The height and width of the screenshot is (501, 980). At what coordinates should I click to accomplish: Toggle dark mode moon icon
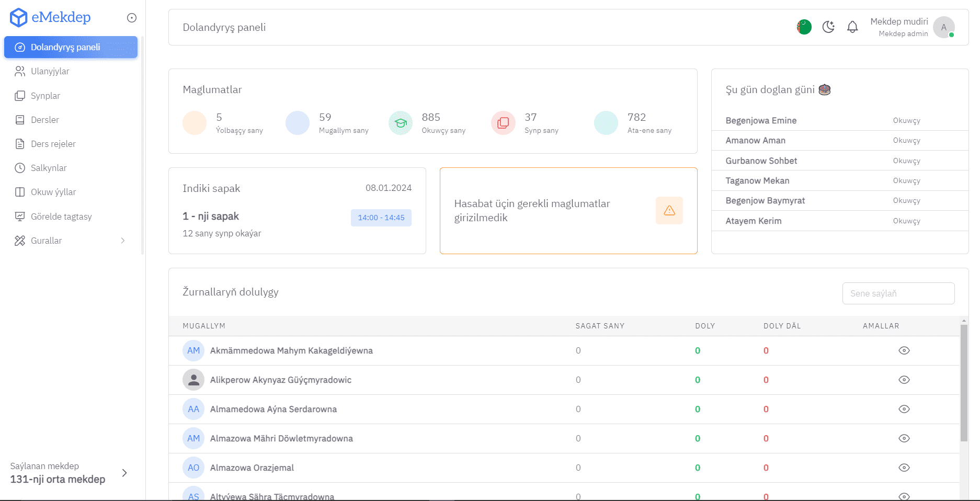click(x=828, y=27)
